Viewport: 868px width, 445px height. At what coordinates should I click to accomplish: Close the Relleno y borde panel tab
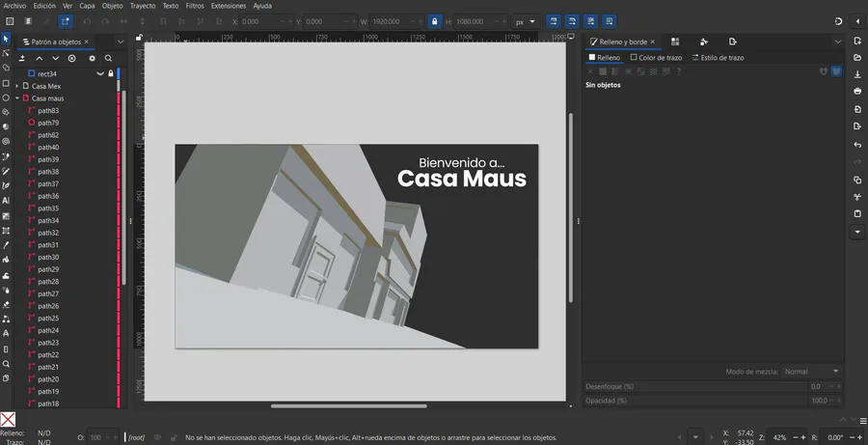click(x=653, y=42)
